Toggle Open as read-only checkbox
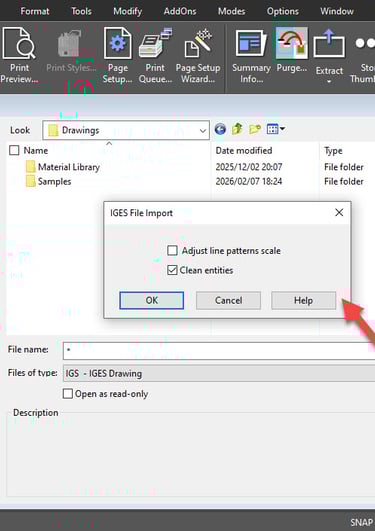 (x=68, y=394)
